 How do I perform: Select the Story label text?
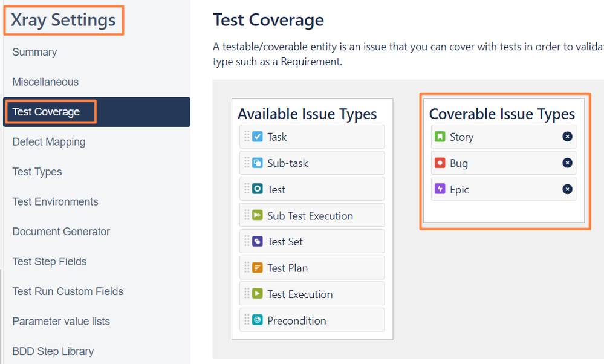(461, 137)
